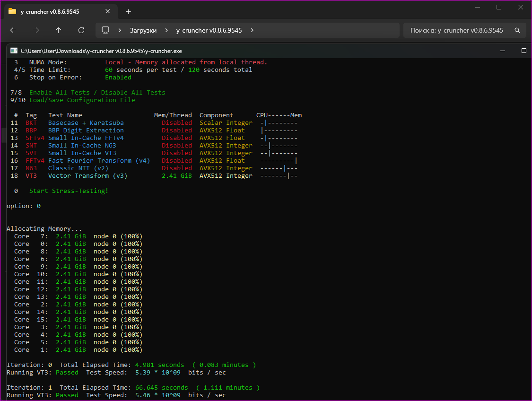The image size is (532, 401).
Task: Click '4.981 seconds' elapsed time
Action: (x=159, y=365)
